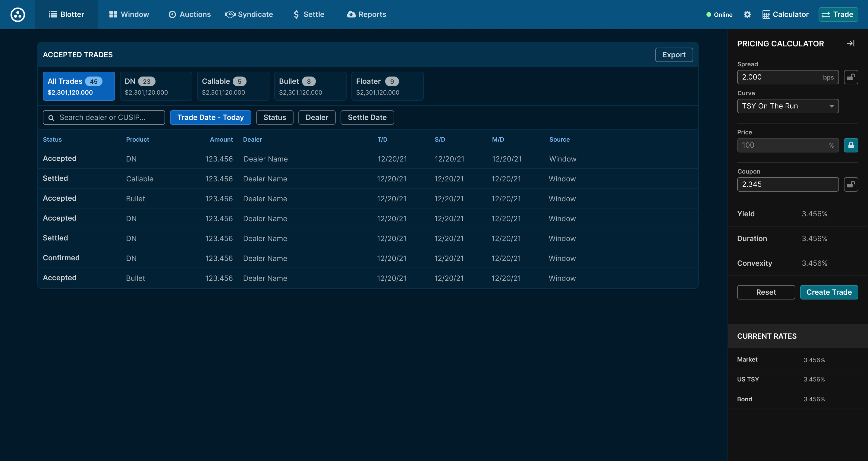
Task: Sort by the Product column header
Action: click(137, 140)
